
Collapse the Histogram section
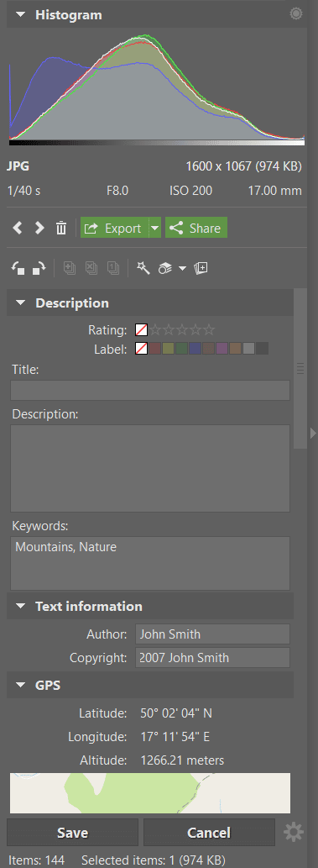20,15
